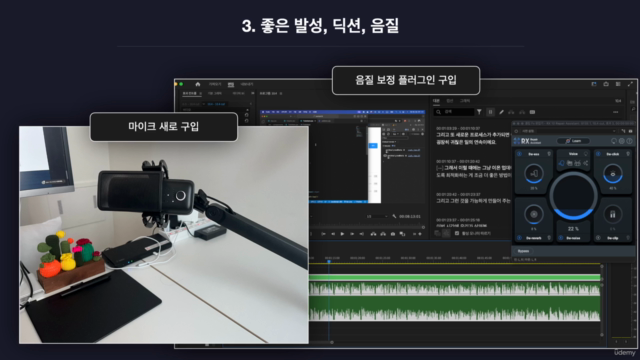640x360 pixels.
Task: Click the De-reverb dial knob
Action: 533,214
